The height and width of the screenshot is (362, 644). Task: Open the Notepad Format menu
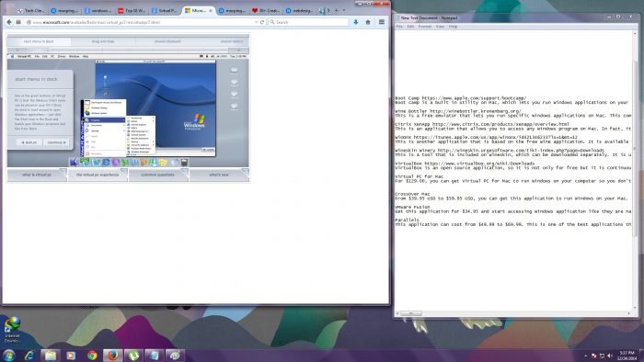424,27
